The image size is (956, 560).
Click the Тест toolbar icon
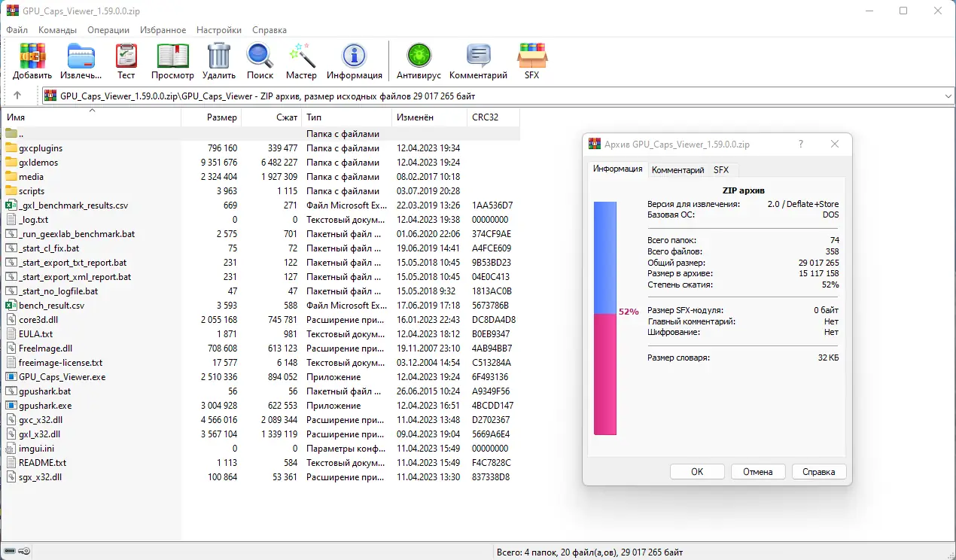pos(126,56)
